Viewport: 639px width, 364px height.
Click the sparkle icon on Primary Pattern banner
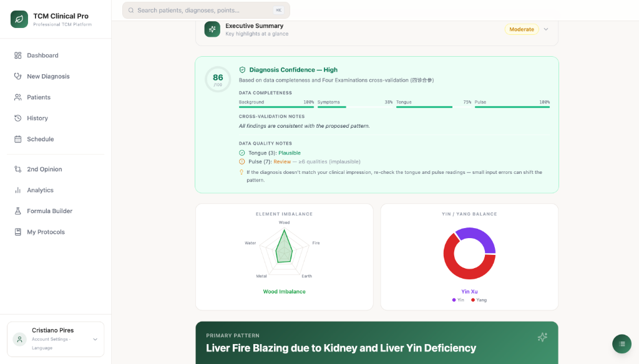click(x=542, y=337)
